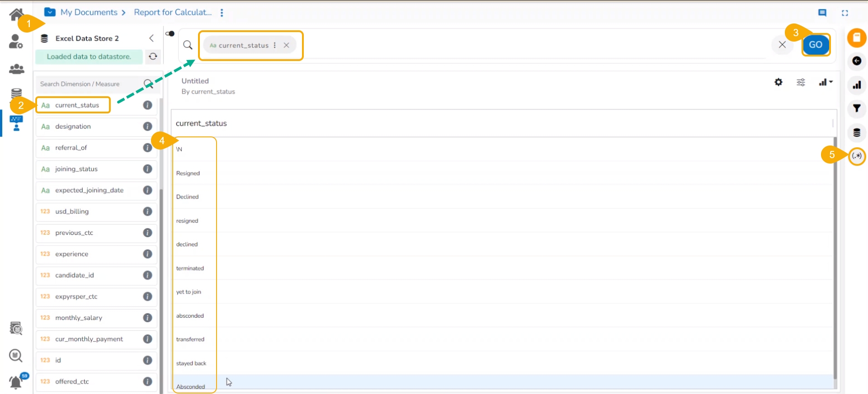Open the regex (.*) icon in right panel
This screenshot has height=394, width=868.
pos(857,156)
